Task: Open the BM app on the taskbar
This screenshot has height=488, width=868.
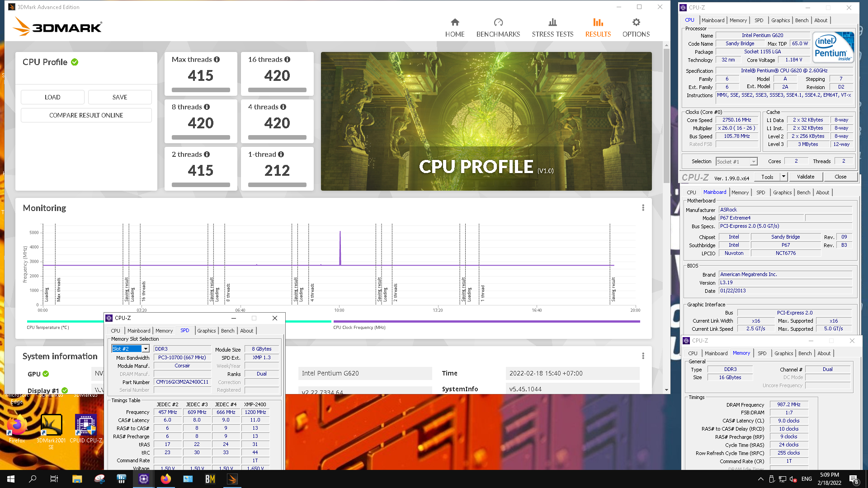Action: point(210,479)
